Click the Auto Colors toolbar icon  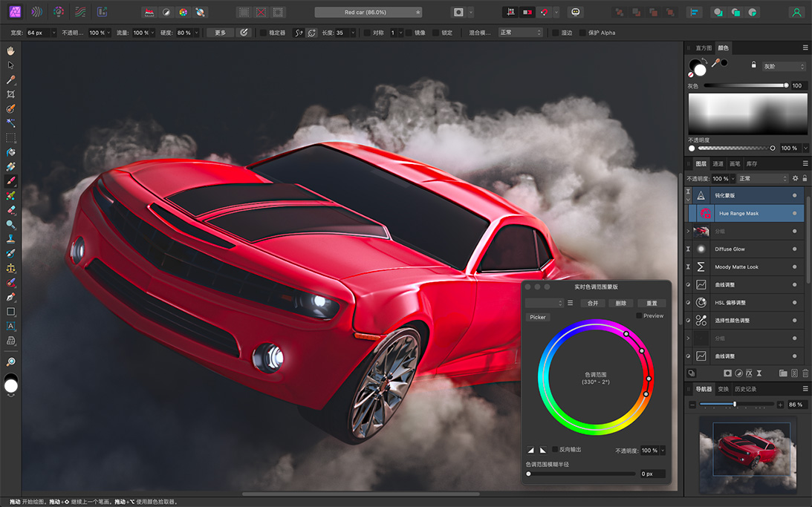[x=183, y=13]
